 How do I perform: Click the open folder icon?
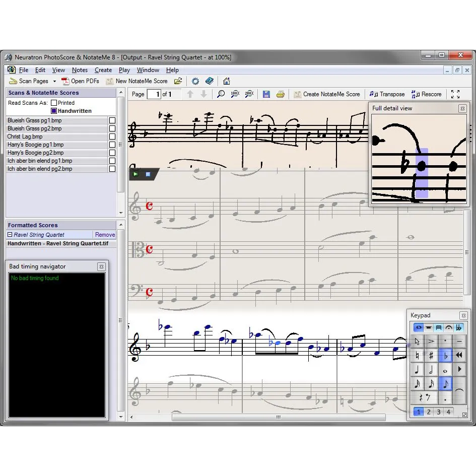178,81
